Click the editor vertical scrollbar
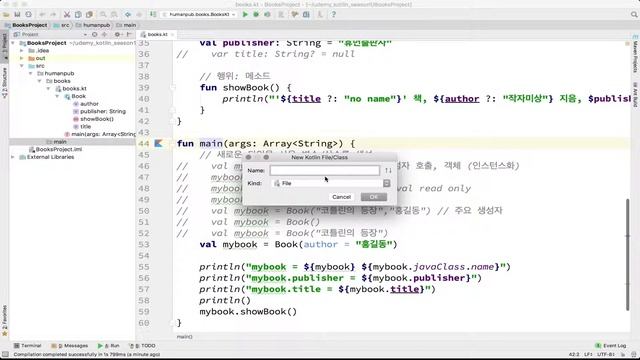Viewport: 640px width, 360px height. [x=628, y=254]
